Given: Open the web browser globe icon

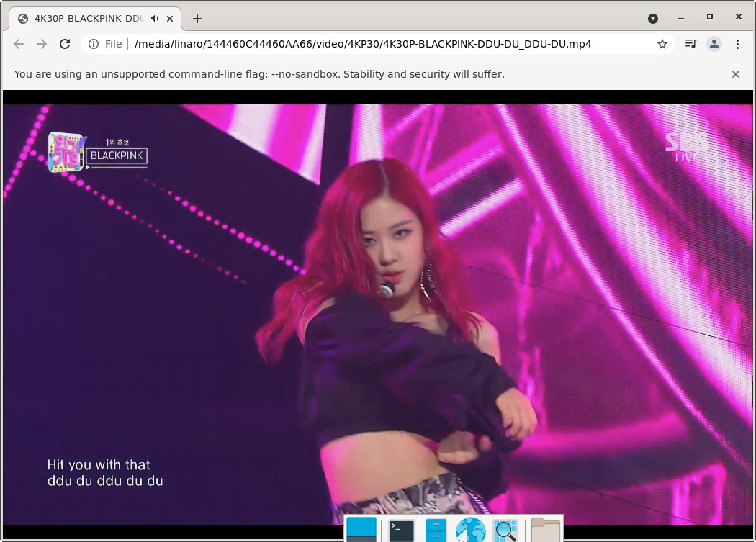Looking at the screenshot, I should pyautogui.click(x=471, y=531).
